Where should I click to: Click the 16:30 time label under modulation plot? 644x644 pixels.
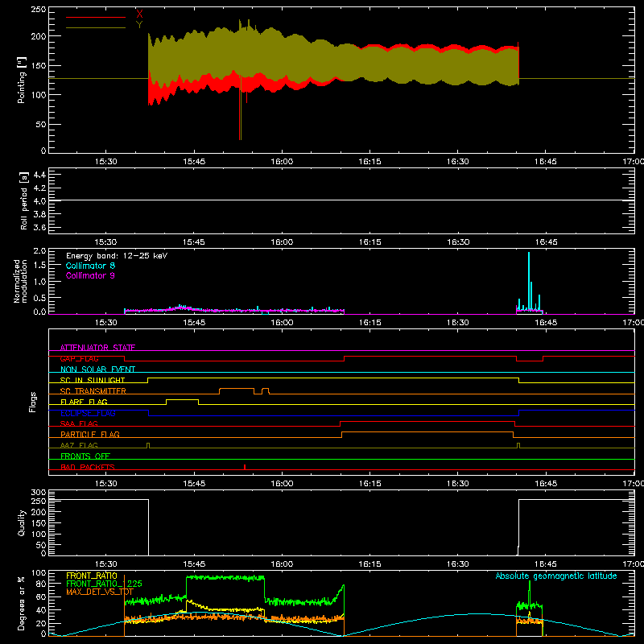click(x=457, y=323)
